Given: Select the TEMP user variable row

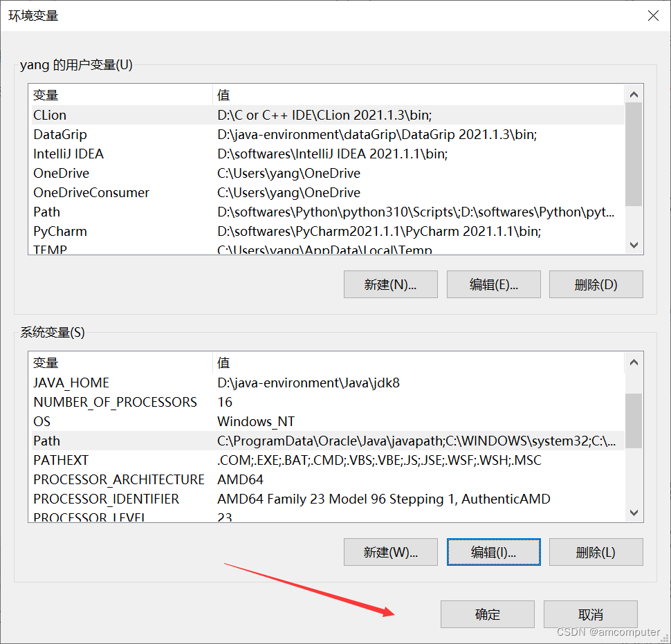Looking at the screenshot, I should (x=328, y=248).
